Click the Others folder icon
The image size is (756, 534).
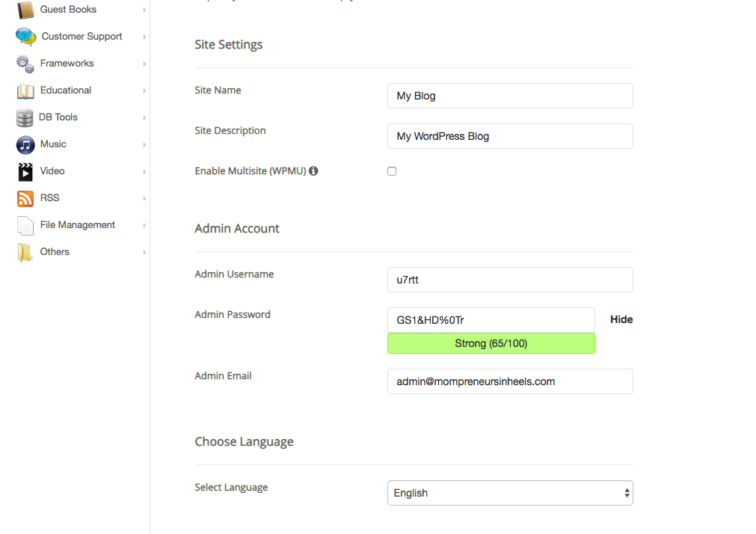pos(25,252)
